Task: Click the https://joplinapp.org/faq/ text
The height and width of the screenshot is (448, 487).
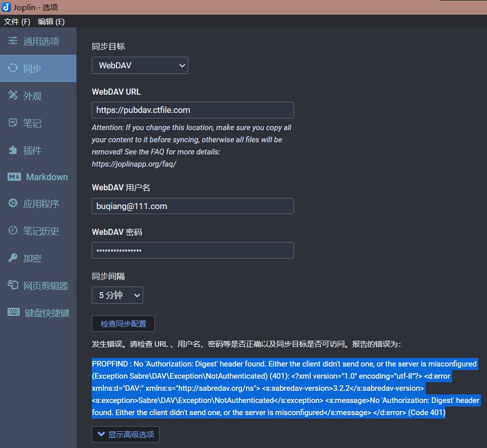Action: (x=134, y=164)
